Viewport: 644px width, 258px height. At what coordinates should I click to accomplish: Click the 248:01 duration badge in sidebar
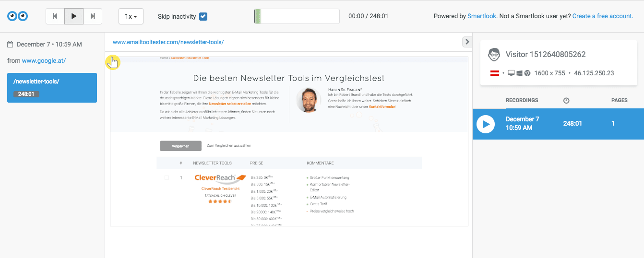[26, 94]
